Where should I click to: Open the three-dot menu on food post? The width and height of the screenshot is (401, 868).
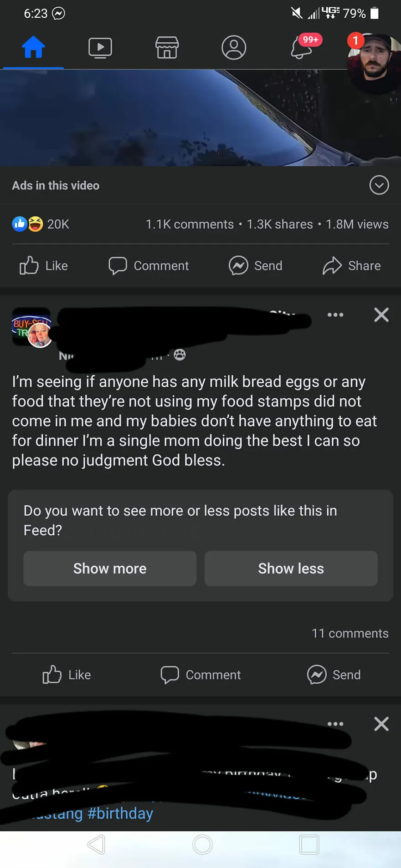[x=335, y=315]
